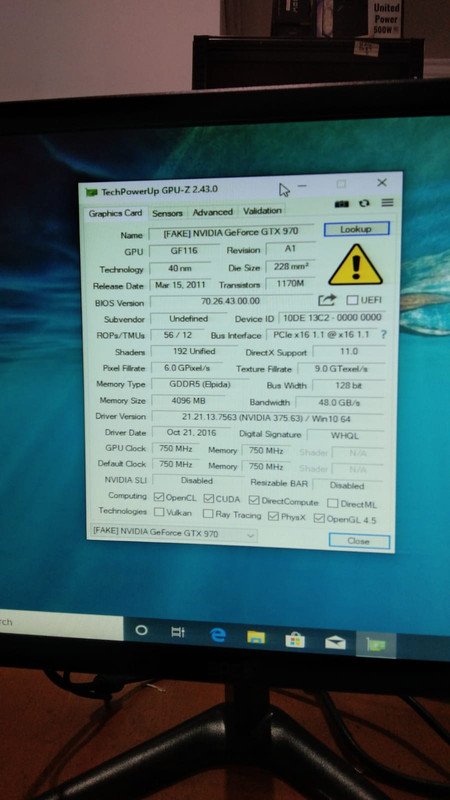This screenshot has height=800, width=450.
Task: Minimize the GPU-Z window
Action: (302, 187)
